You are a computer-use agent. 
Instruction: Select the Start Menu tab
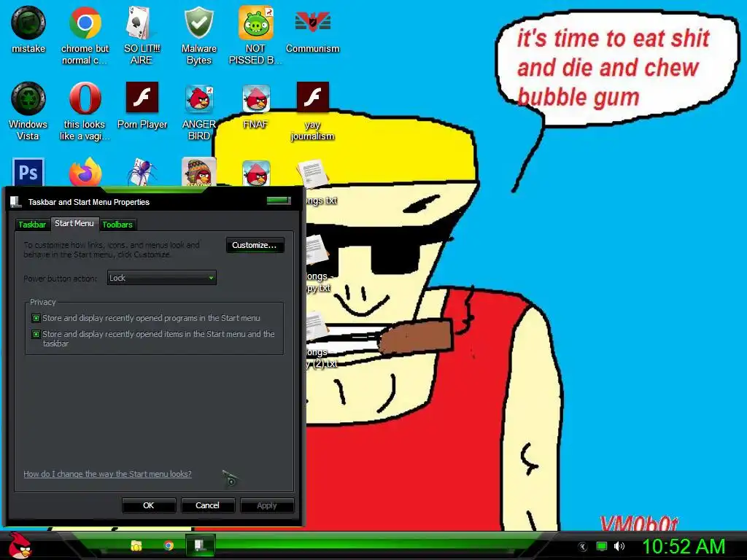click(74, 223)
